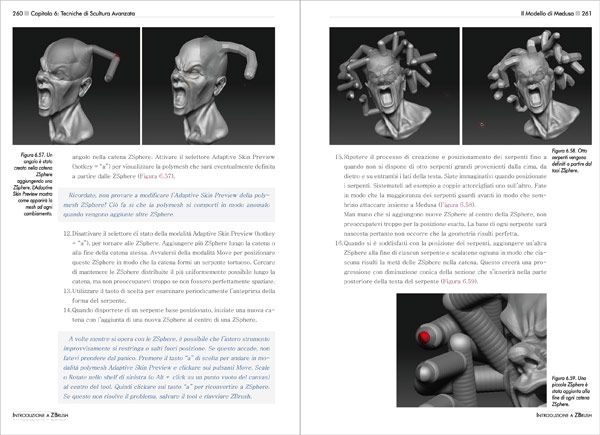Click the note starting 'Ricordate, non provare a modificare'
The width and height of the screenshot is (600, 435).
pyautogui.click(x=166, y=205)
